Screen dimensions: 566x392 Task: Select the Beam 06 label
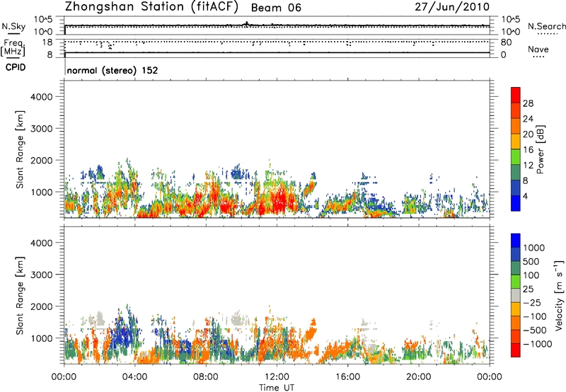tap(276, 8)
